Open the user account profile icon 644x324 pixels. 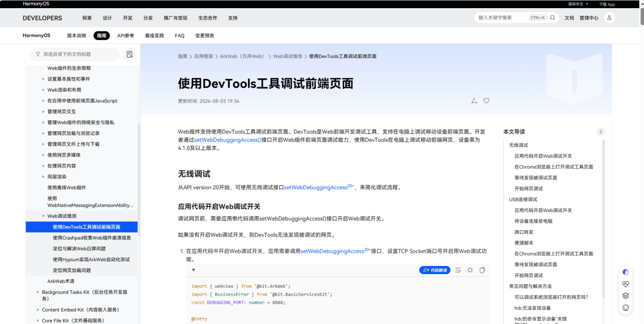click(609, 18)
